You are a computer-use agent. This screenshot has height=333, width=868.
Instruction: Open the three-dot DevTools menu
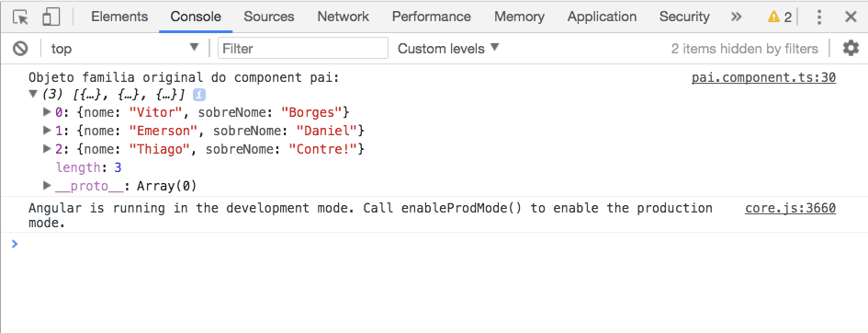click(x=819, y=17)
